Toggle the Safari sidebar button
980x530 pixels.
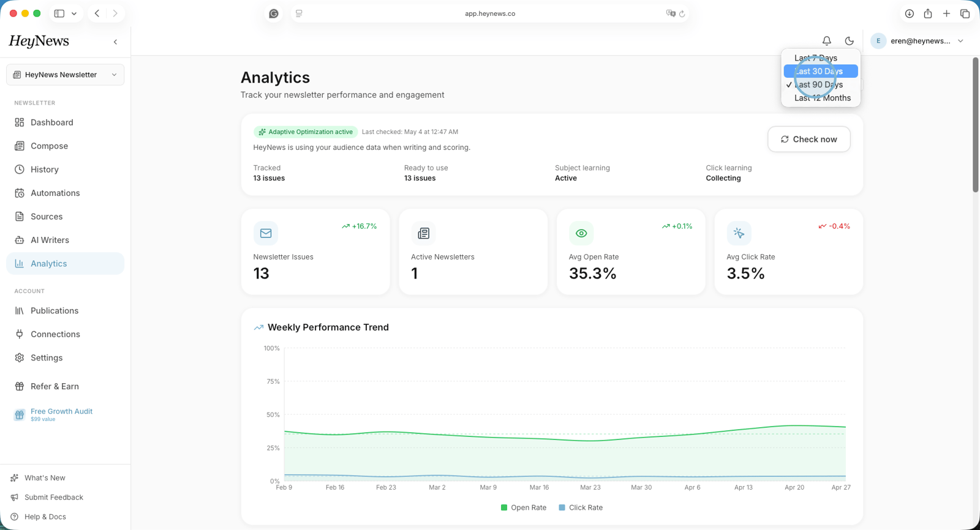click(x=59, y=13)
